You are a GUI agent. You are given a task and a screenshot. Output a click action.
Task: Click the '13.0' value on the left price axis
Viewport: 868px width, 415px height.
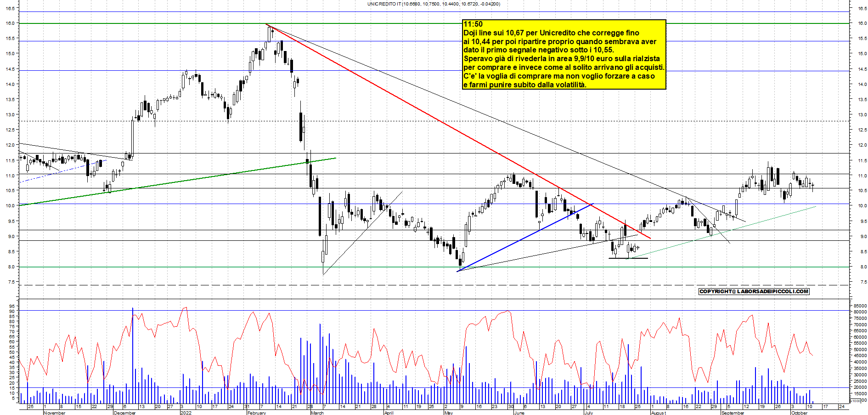pyautogui.click(x=10, y=114)
